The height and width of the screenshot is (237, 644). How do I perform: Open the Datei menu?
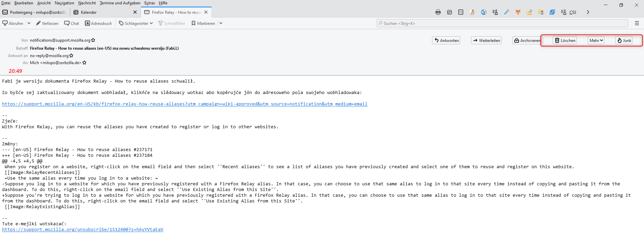point(6,3)
